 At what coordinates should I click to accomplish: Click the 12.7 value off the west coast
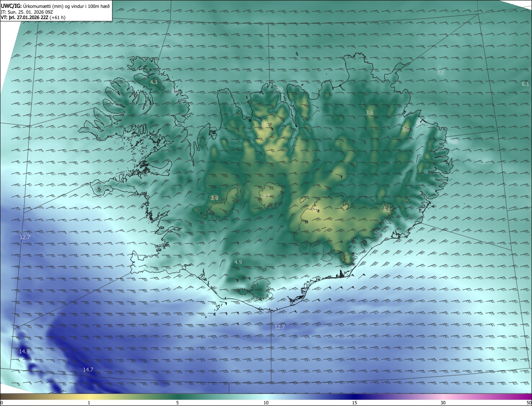25,237
